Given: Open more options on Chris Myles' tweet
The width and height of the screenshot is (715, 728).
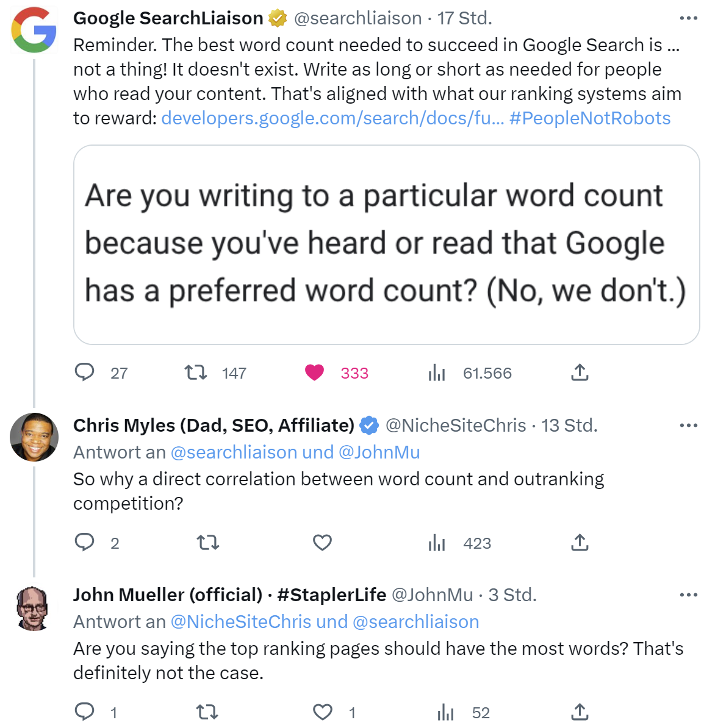Looking at the screenshot, I should click(x=688, y=426).
